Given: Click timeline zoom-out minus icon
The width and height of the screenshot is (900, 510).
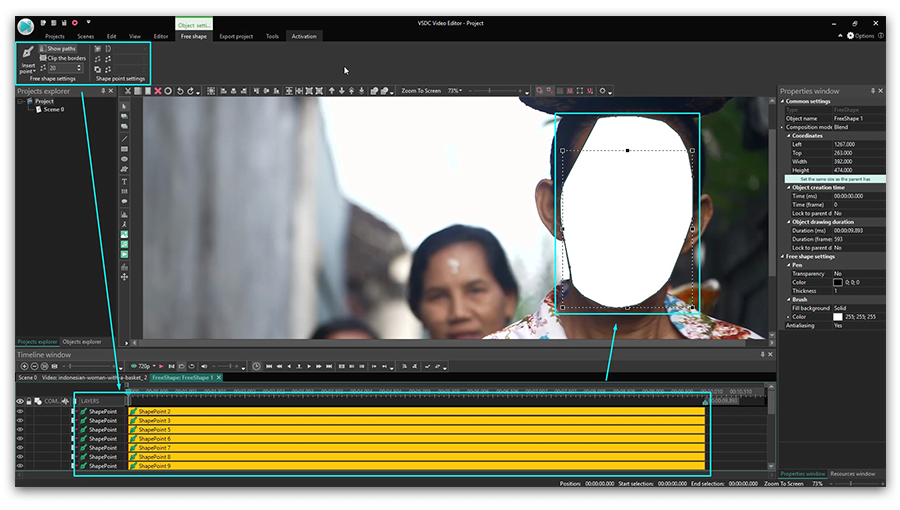Looking at the screenshot, I should click(34, 367).
